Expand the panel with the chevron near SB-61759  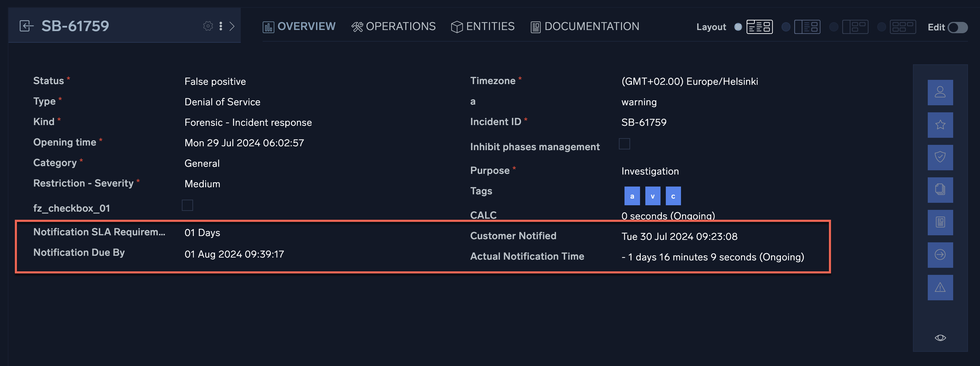coord(232,26)
